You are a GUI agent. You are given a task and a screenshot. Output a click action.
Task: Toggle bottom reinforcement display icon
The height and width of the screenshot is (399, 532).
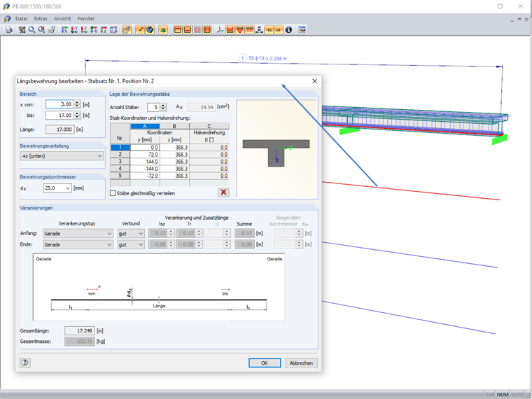coord(188,30)
